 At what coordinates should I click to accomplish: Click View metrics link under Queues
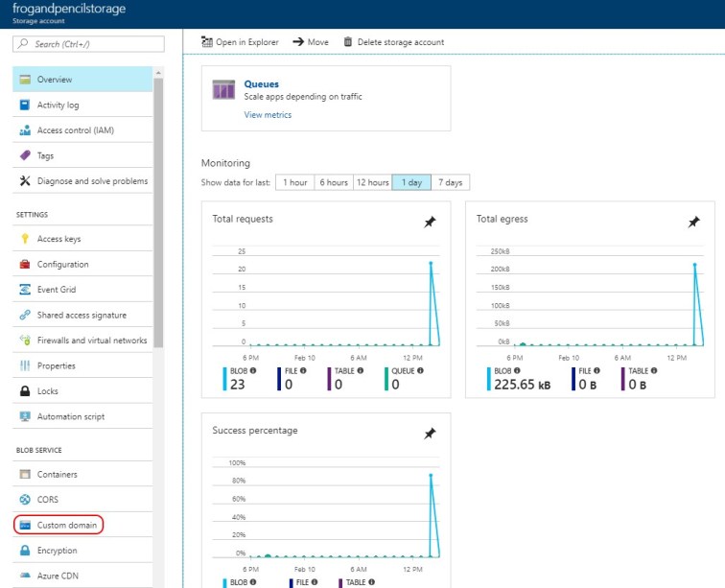268,115
